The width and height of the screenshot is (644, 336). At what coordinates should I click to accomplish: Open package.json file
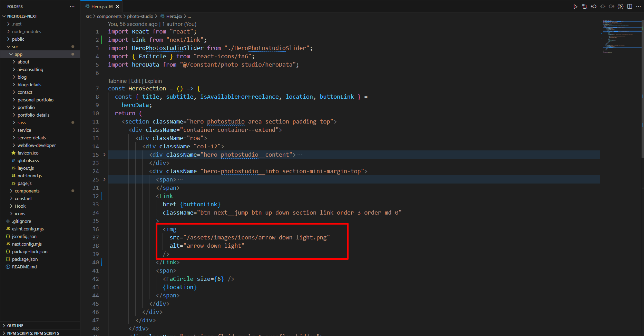[x=25, y=259]
